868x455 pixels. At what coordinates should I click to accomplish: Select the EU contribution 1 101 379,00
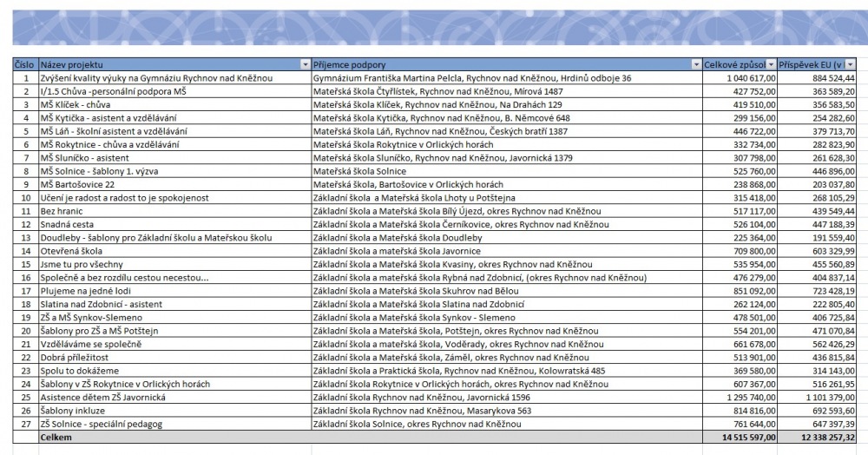(817, 397)
